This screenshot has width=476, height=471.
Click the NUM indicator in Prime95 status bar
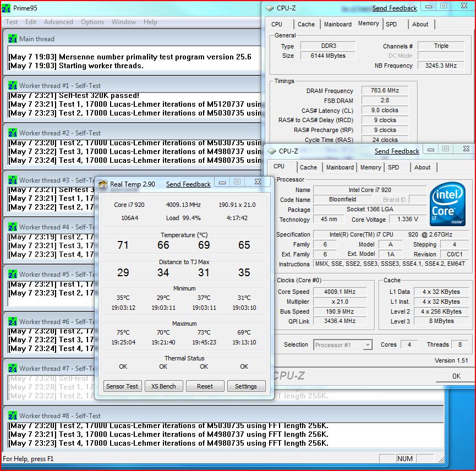pyautogui.click(x=405, y=458)
